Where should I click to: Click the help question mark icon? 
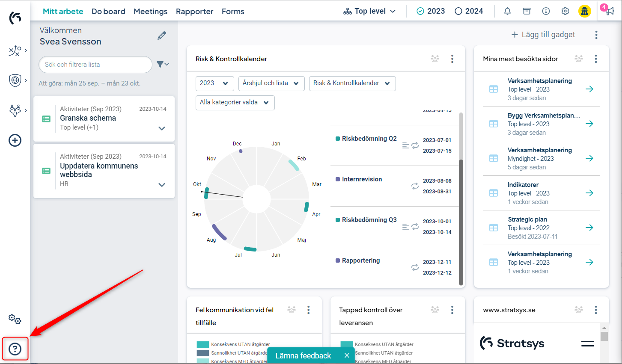coord(15,349)
